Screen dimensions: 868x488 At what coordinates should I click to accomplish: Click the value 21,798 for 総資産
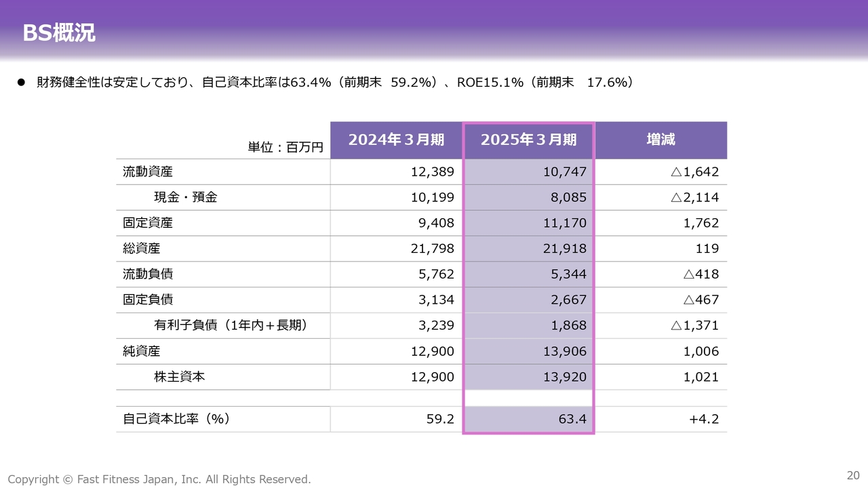433,249
